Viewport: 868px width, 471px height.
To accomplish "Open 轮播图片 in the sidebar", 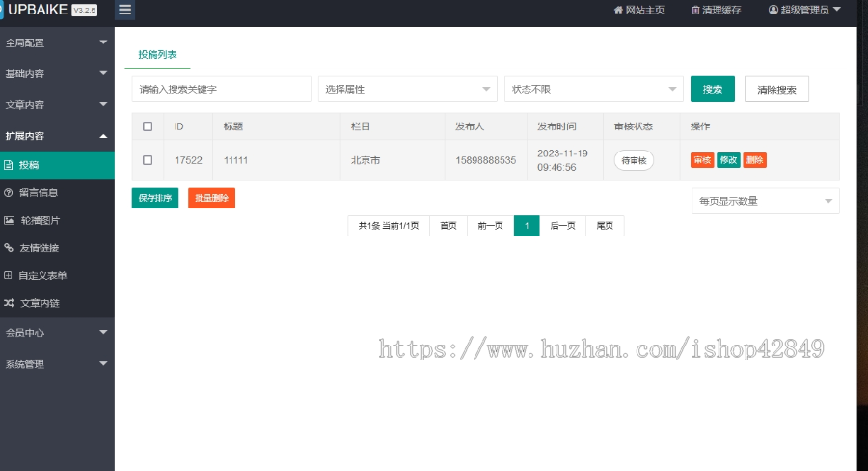I will point(57,220).
